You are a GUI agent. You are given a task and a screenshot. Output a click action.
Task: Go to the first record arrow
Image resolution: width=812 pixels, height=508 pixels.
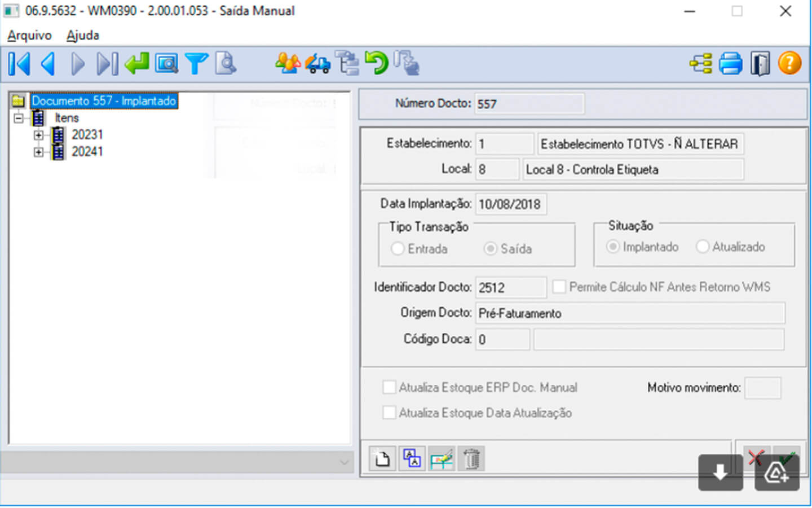pyautogui.click(x=19, y=64)
